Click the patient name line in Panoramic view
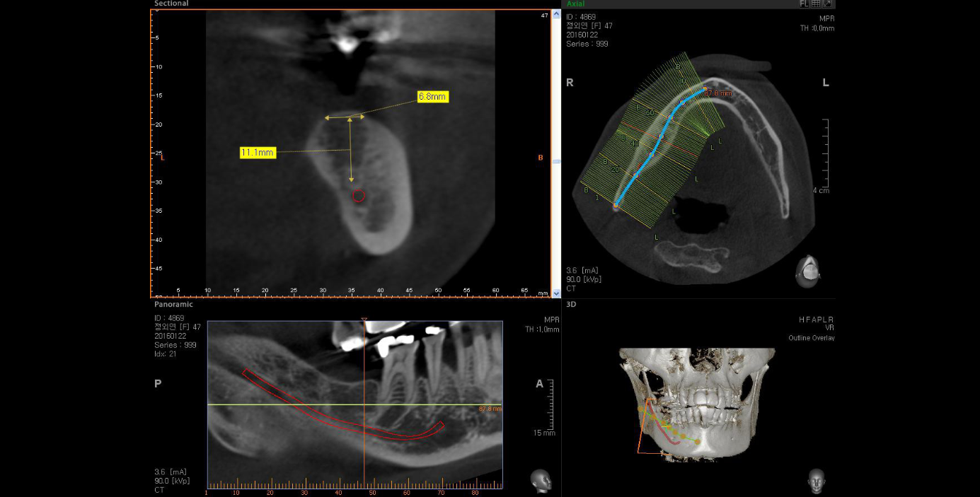 click(x=178, y=327)
